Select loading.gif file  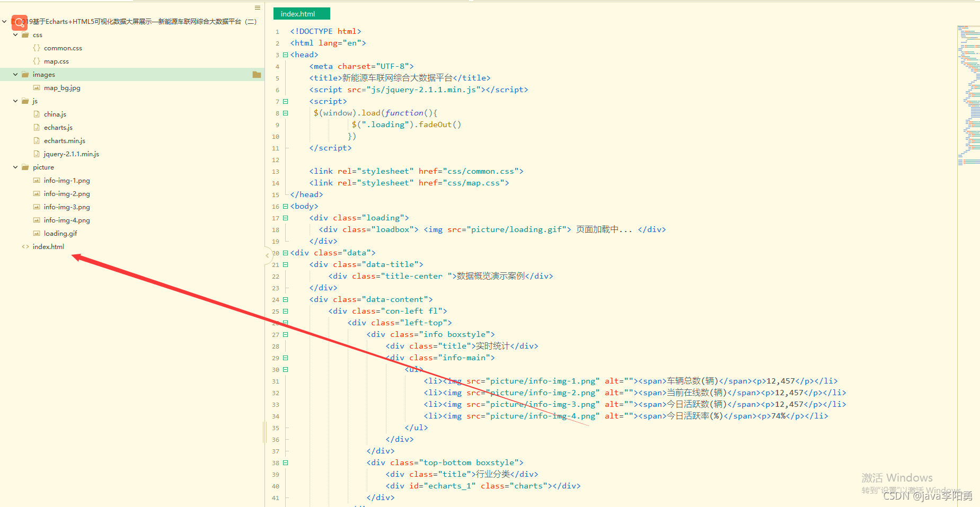coord(60,234)
